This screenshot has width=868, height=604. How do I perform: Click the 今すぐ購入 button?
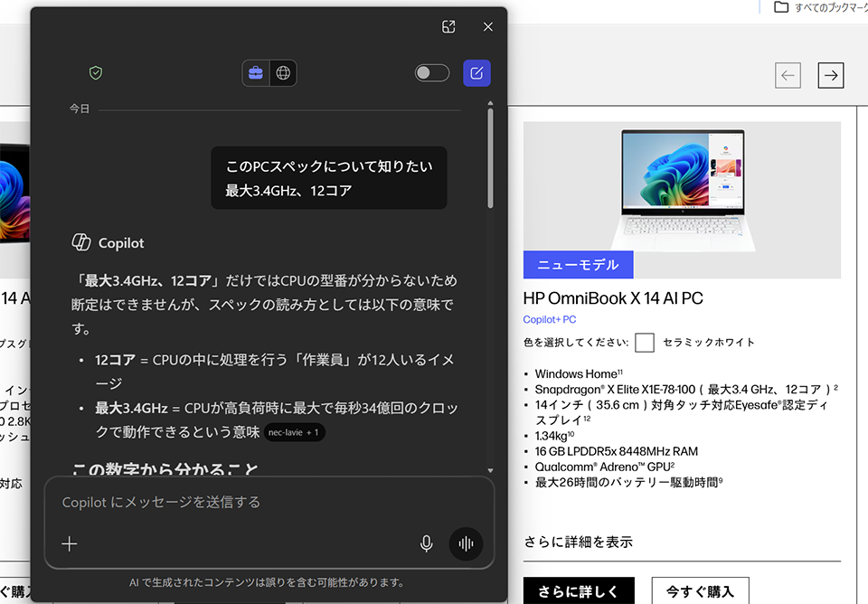(700, 590)
